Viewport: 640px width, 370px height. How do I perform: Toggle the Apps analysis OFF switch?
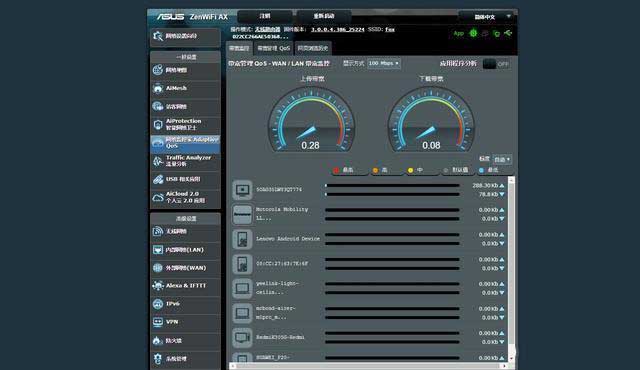[x=496, y=64]
